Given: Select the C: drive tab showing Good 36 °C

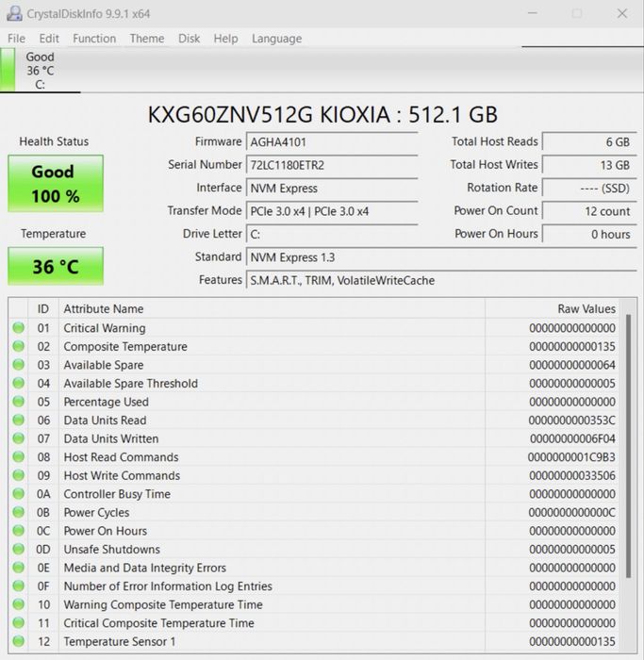Looking at the screenshot, I should click(x=40, y=70).
